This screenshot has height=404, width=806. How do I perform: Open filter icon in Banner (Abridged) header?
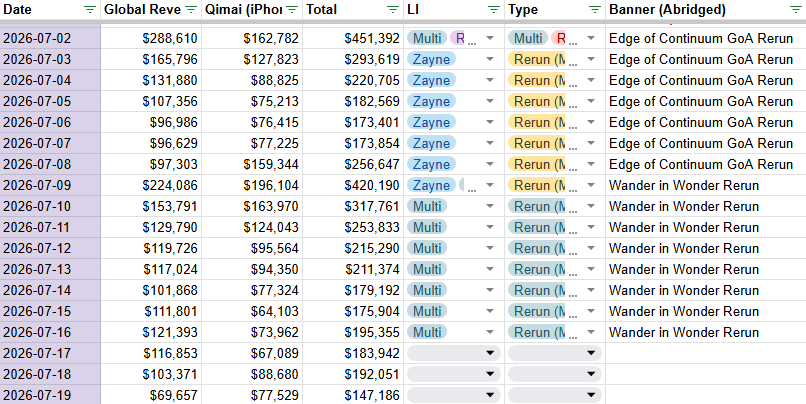[795, 9]
